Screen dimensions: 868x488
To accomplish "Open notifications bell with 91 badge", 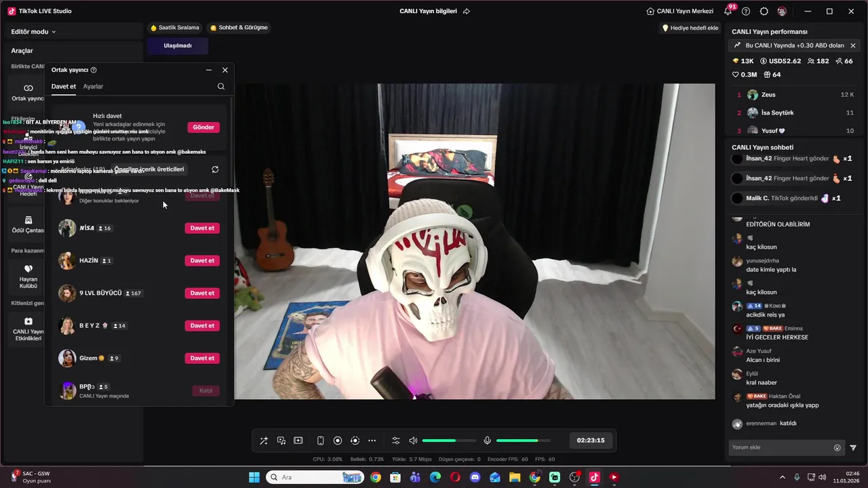I will click(x=728, y=11).
